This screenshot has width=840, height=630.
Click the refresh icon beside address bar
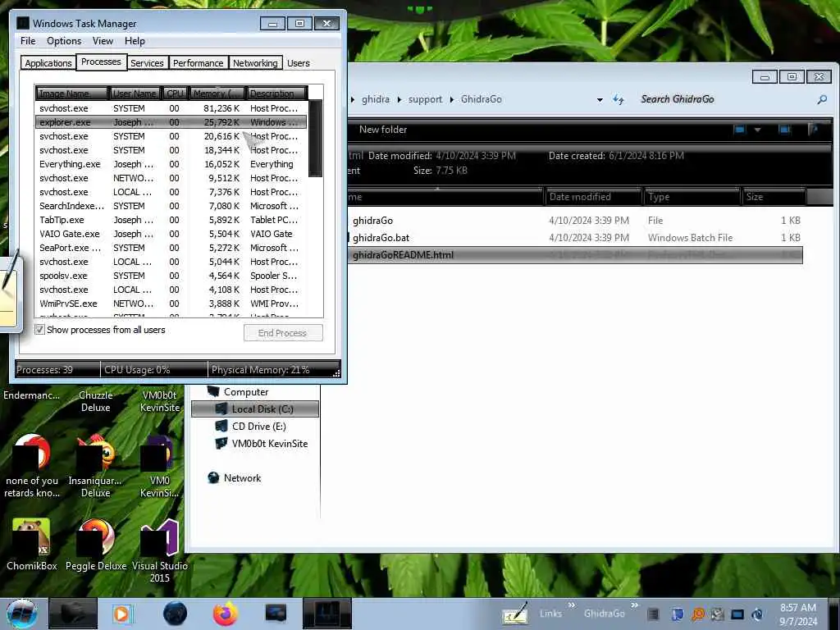[619, 99]
